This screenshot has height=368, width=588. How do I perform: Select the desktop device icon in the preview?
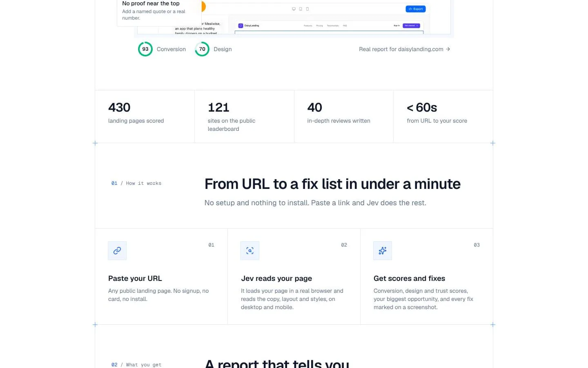294,9
